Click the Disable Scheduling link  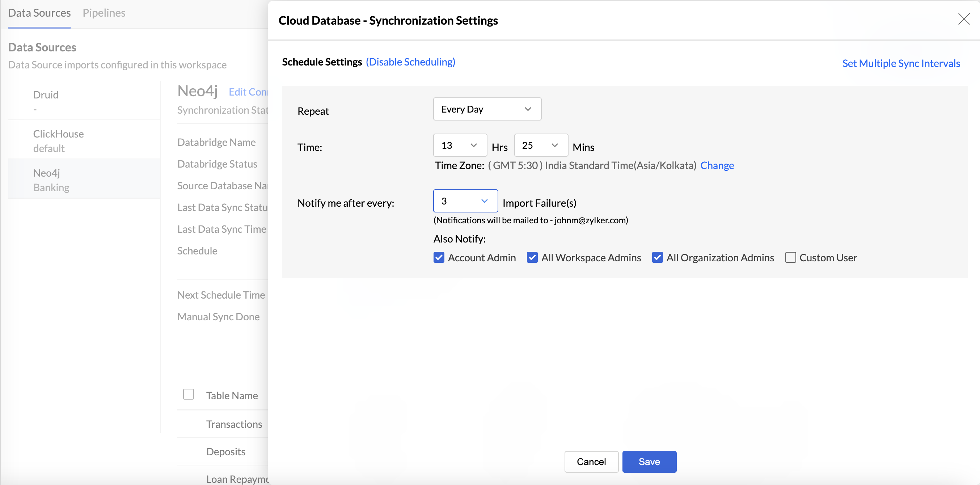tap(410, 62)
